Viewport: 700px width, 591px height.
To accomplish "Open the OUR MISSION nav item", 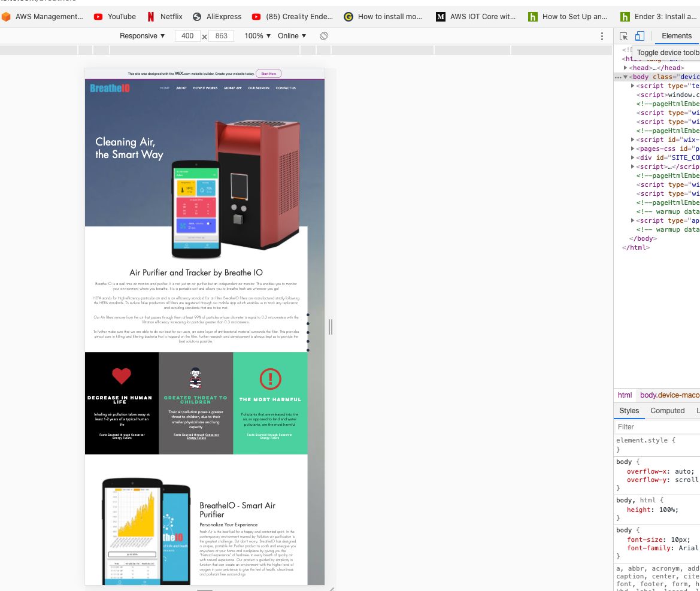I will [x=259, y=88].
